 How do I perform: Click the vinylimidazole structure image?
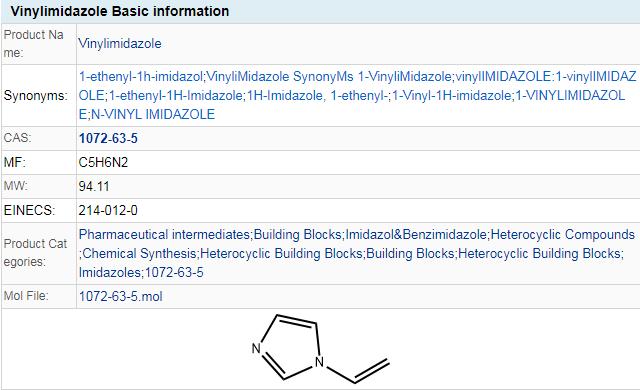pos(320,349)
